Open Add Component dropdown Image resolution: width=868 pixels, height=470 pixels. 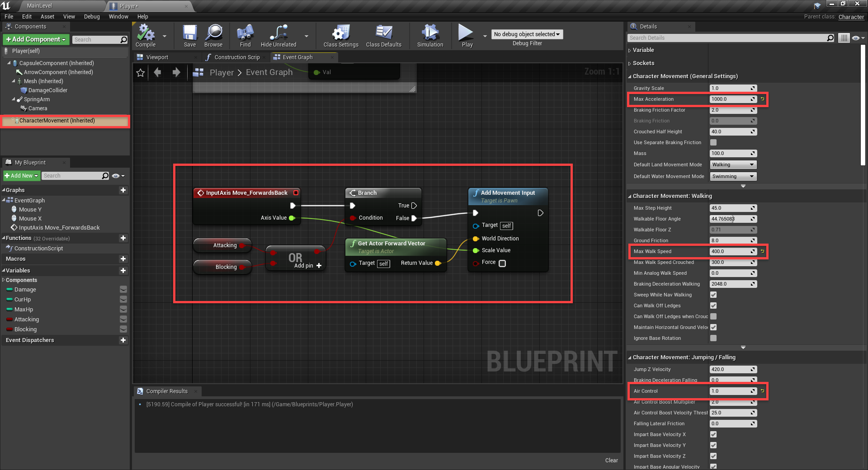click(x=36, y=40)
